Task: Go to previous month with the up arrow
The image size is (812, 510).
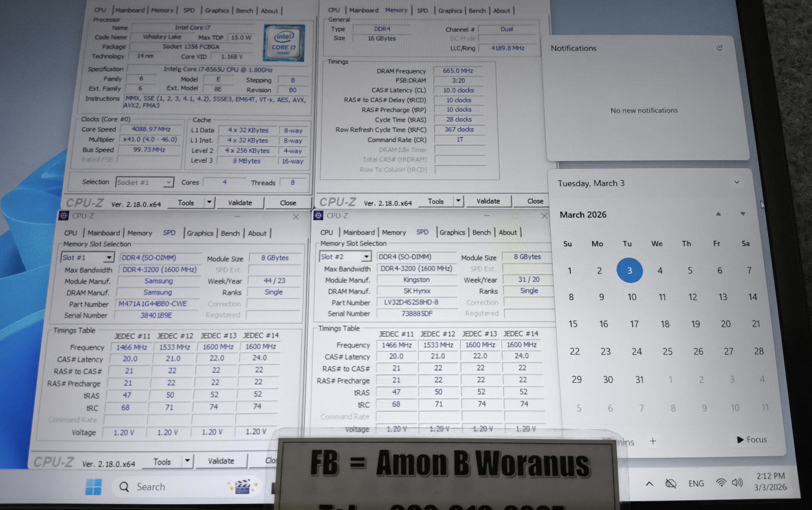Action: 718,214
